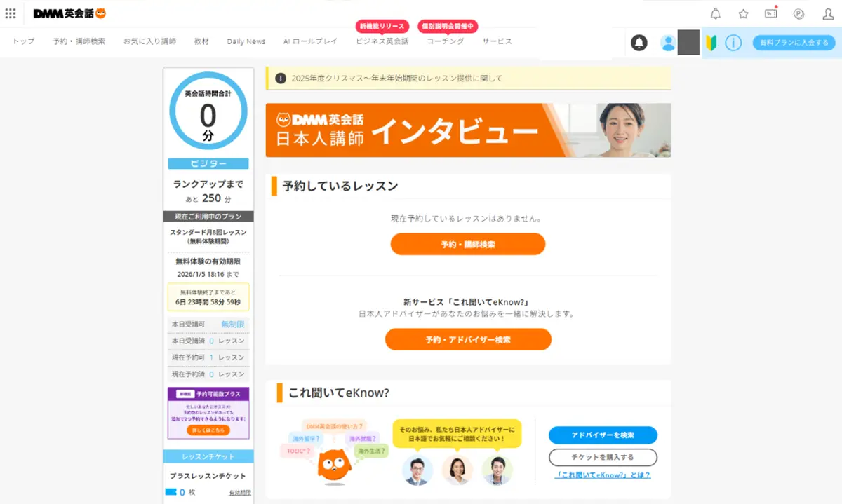Viewport: 842px width, 504px height.
Task: Click the 有料プランに入会する button
Action: (x=794, y=43)
